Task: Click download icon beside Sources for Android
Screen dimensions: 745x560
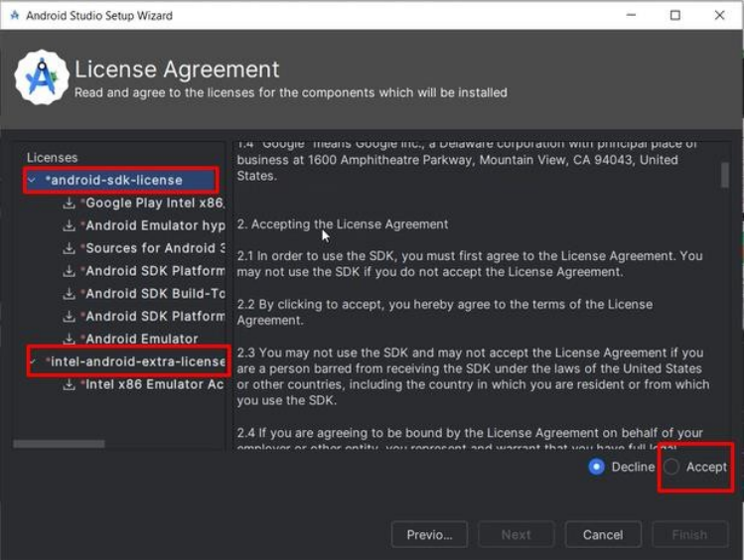Action: [x=70, y=248]
